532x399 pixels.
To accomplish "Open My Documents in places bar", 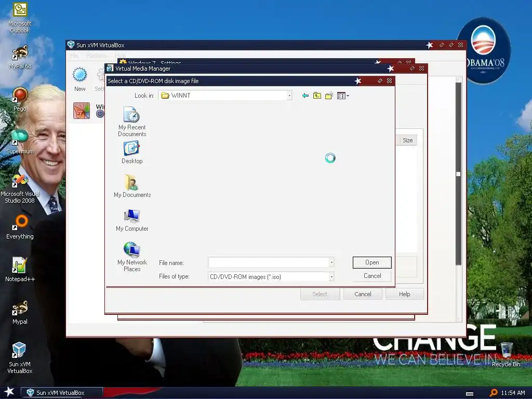I will 132,186.
